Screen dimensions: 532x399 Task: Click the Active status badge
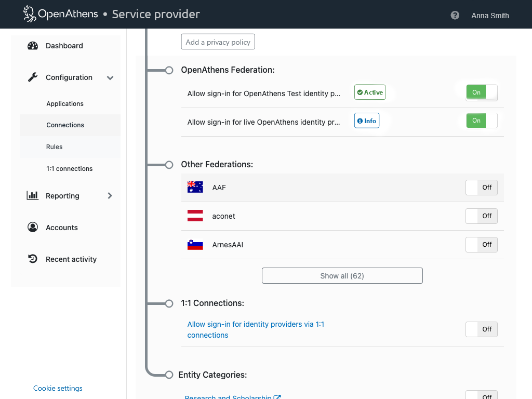coord(370,92)
